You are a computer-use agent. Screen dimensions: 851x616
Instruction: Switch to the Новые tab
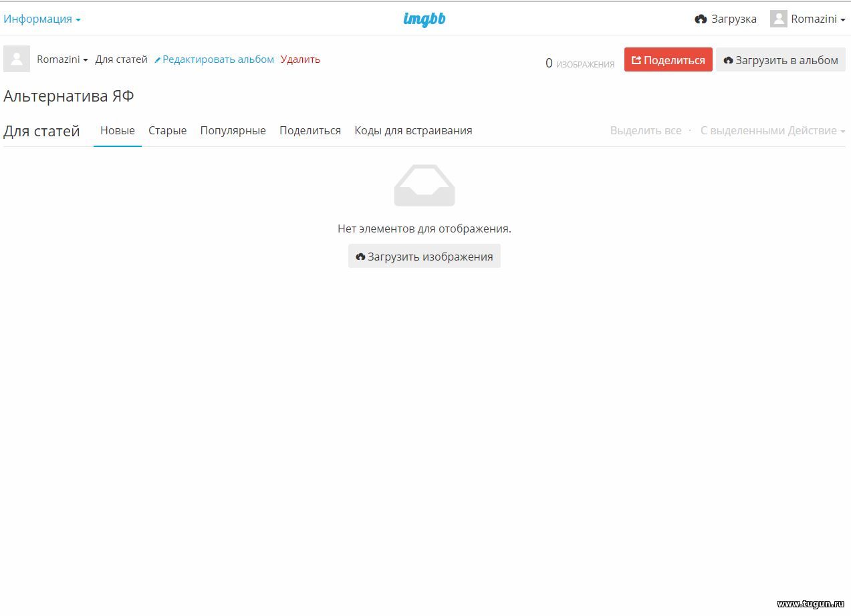[118, 130]
